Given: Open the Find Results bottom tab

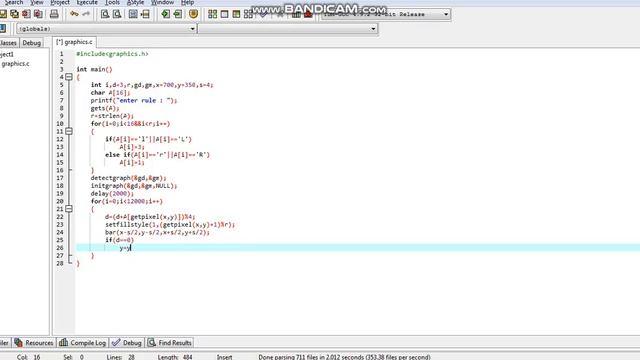Looking at the screenshot, I should (170, 343).
